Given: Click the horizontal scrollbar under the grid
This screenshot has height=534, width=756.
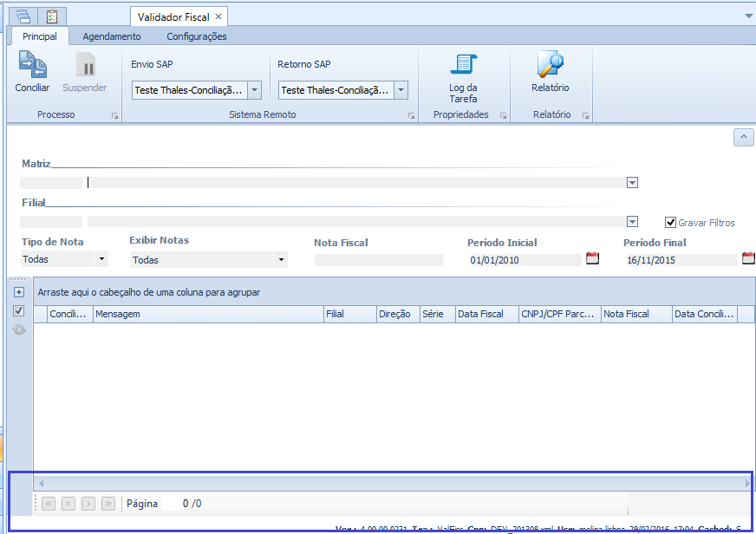Looking at the screenshot, I should point(393,482).
